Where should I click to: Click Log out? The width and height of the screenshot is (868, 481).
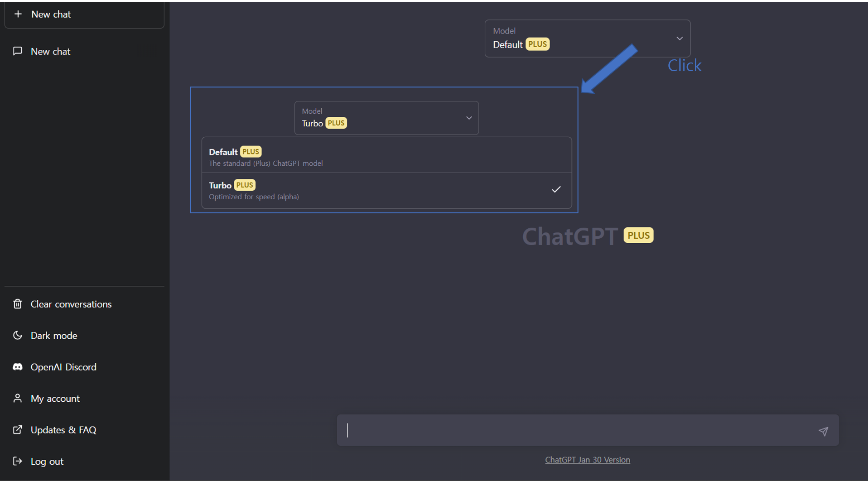84,461
